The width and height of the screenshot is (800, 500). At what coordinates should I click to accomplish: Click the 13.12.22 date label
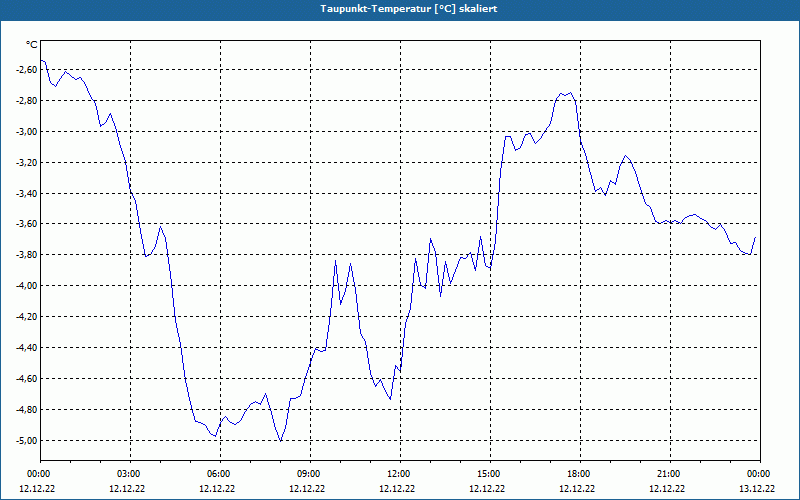tap(757, 488)
